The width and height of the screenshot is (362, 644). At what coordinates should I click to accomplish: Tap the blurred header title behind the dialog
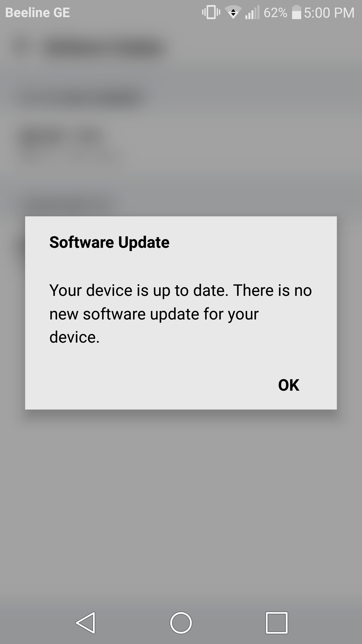click(x=103, y=48)
